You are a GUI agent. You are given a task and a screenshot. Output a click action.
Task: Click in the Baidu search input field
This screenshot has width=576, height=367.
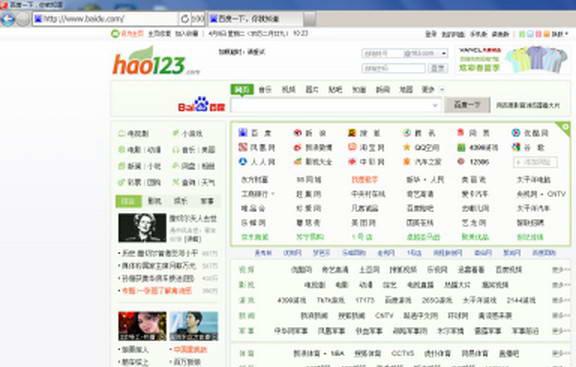(x=336, y=106)
